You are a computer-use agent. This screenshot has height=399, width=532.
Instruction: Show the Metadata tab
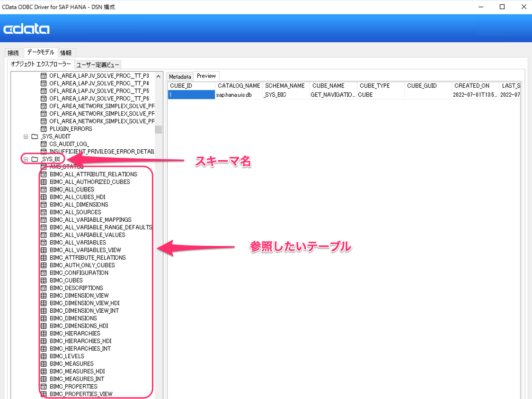click(x=180, y=76)
